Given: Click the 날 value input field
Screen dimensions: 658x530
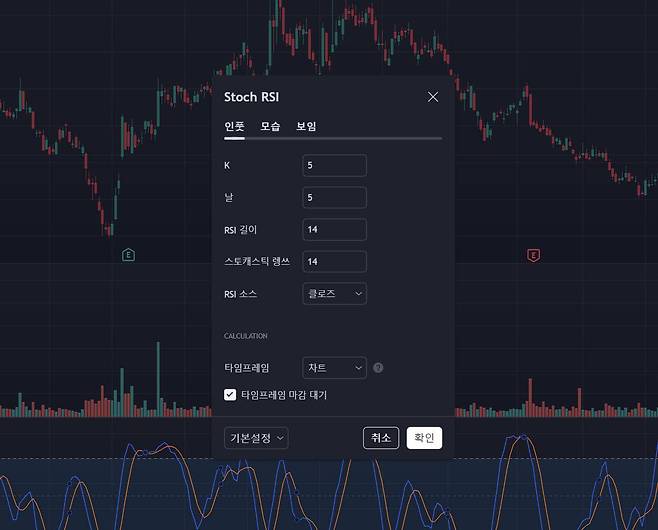Looking at the screenshot, I should point(334,198).
